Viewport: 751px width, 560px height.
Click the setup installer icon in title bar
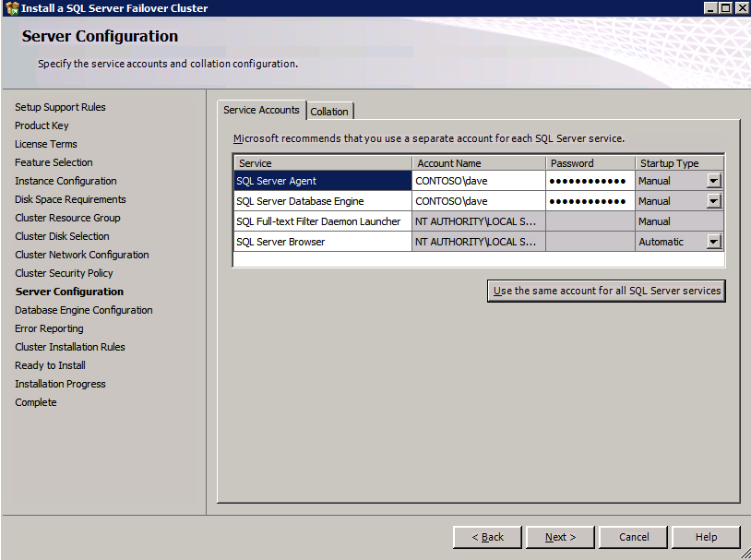pos(12,8)
